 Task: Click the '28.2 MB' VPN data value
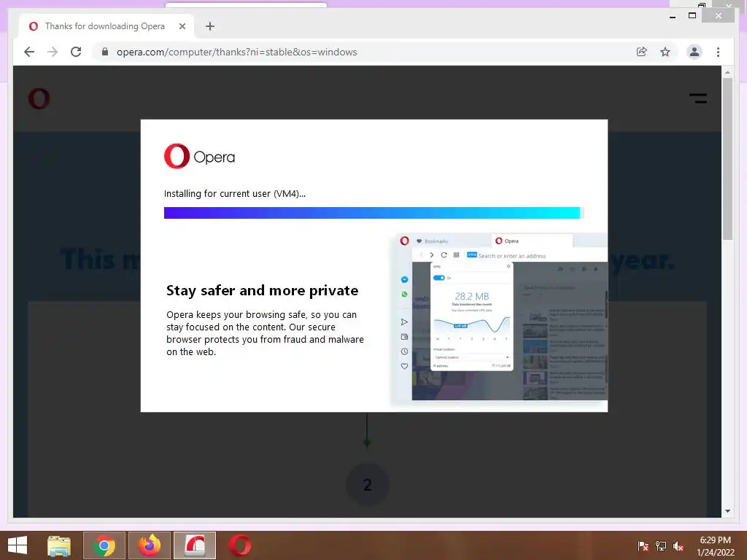coord(472,296)
